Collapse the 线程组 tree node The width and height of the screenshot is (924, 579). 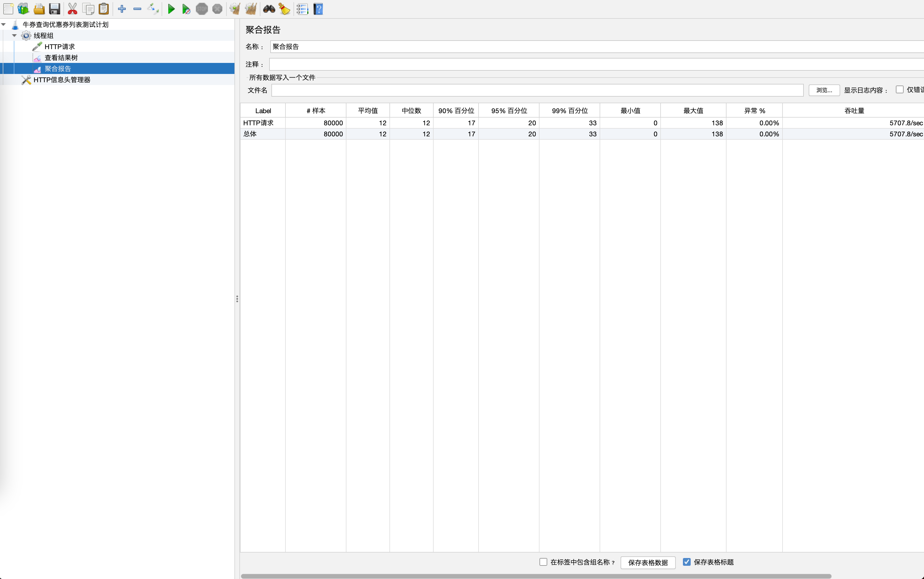(x=14, y=36)
